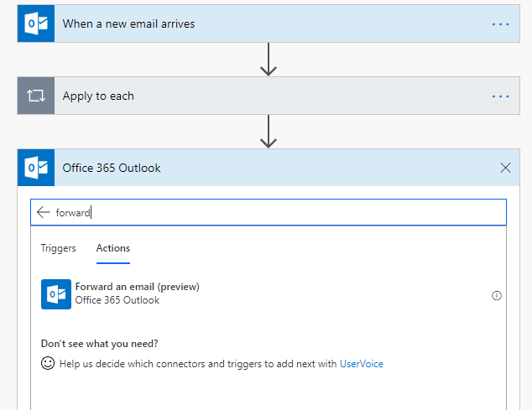
Task: Click Outlook icon in the action picker header
Action: coord(35,168)
